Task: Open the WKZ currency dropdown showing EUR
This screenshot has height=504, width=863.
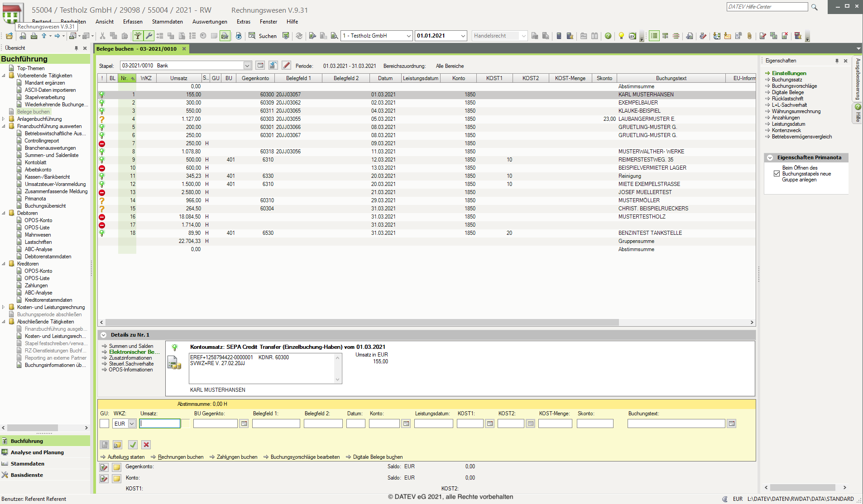Action: 132,424
